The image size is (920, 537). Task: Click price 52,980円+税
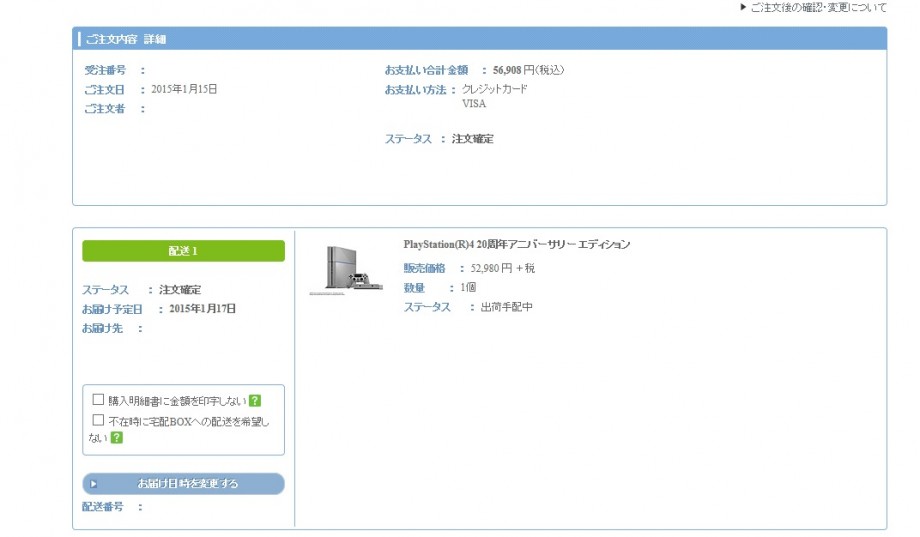tap(502, 268)
